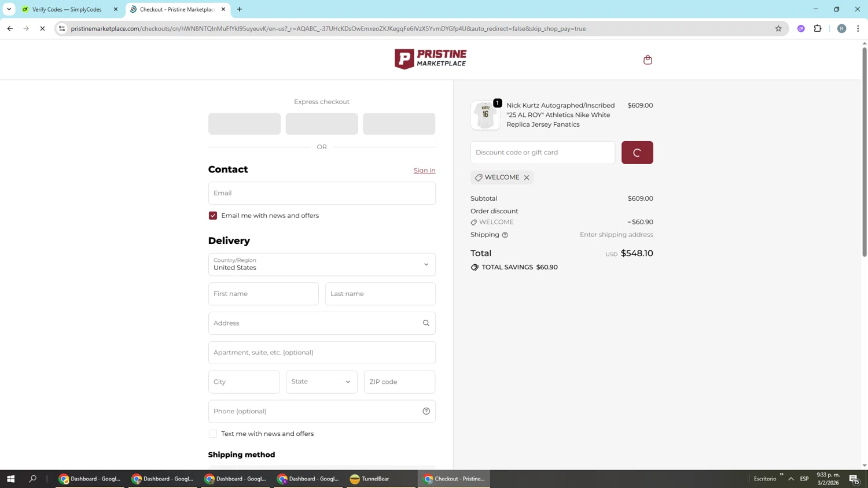Click the first express checkout button
This screenshot has width=868, height=488.
click(244, 124)
